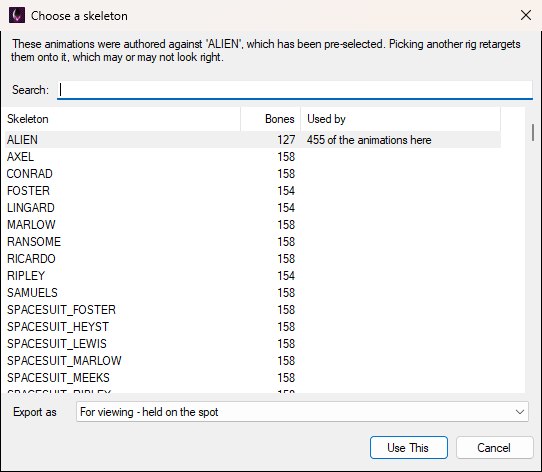Click the Use This button
542x472 pixels.
(409, 447)
